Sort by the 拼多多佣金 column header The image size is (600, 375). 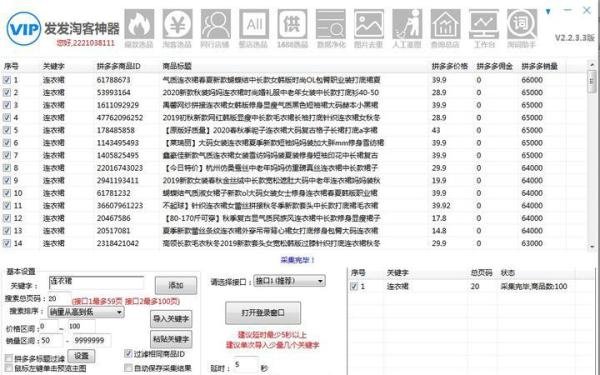(494, 66)
